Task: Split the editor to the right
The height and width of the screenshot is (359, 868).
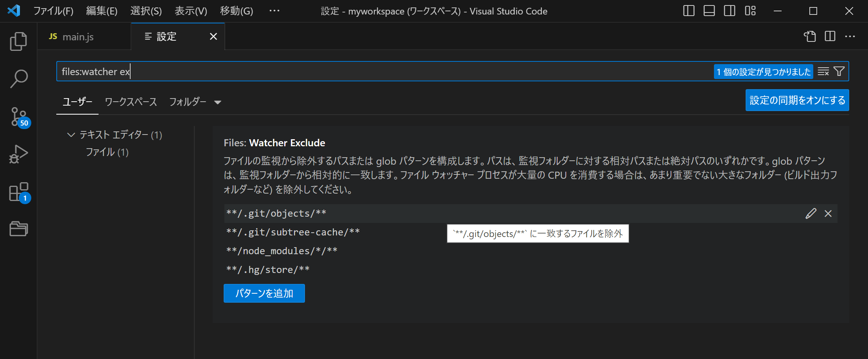Action: (x=830, y=36)
